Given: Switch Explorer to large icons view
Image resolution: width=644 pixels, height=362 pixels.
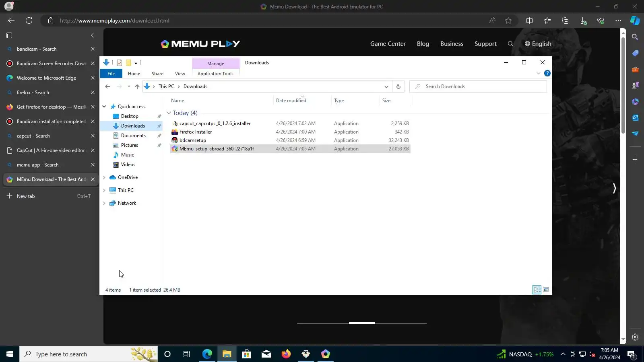Looking at the screenshot, I should [x=546, y=290].
